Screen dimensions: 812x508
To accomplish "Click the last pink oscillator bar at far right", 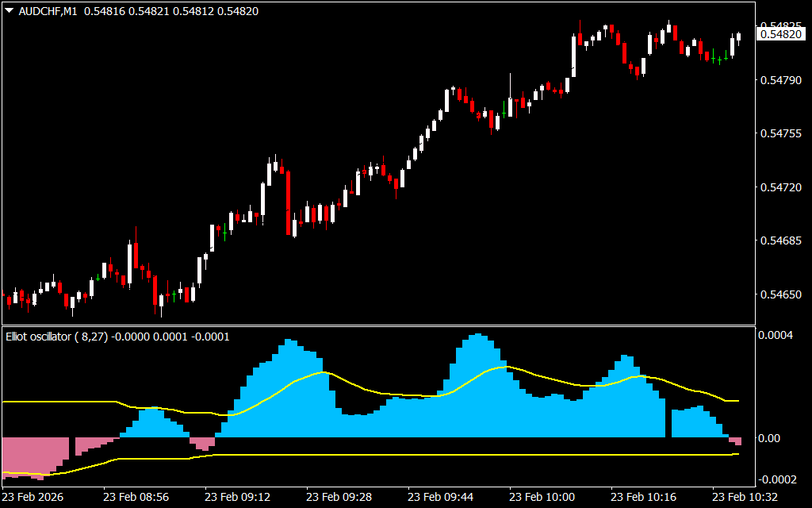I will click(737, 441).
